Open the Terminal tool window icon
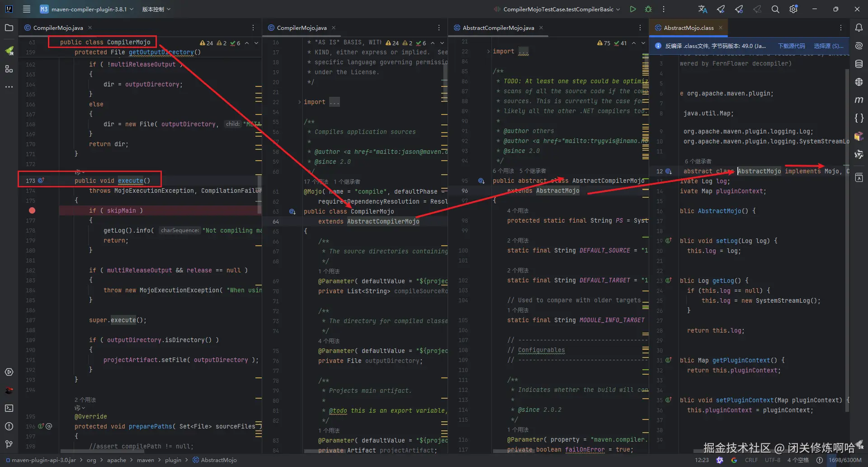Screen dimensions: 868x467 9,408
